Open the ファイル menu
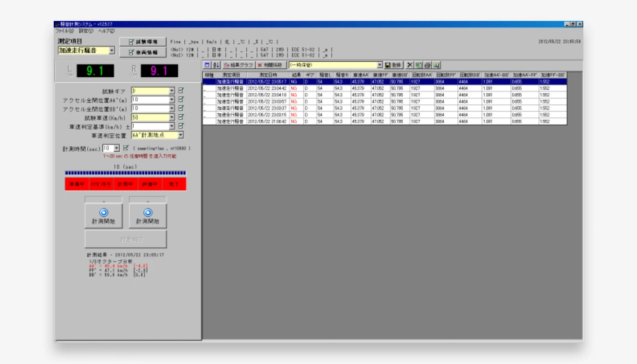 64,31
